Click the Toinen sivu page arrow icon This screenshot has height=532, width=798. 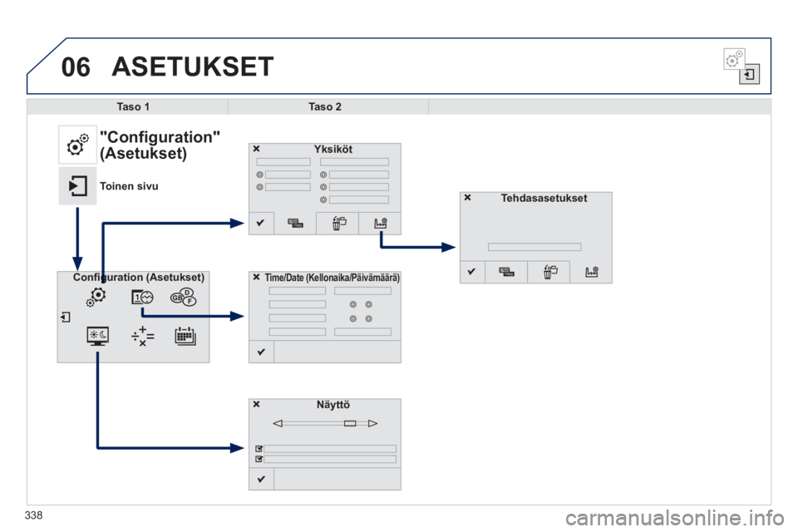tap(77, 186)
